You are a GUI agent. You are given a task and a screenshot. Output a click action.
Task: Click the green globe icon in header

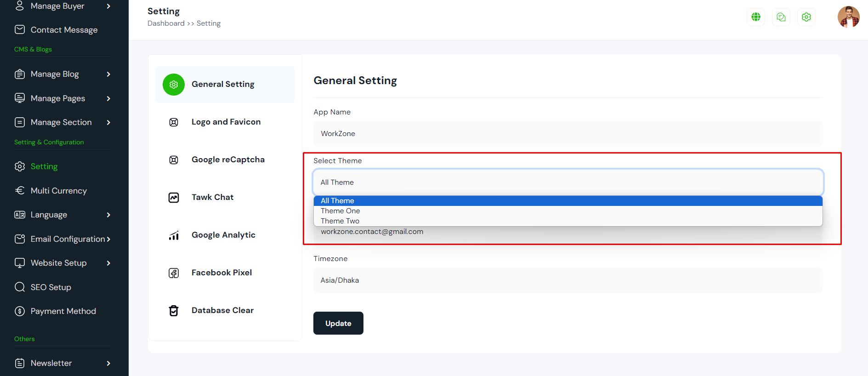click(x=755, y=17)
